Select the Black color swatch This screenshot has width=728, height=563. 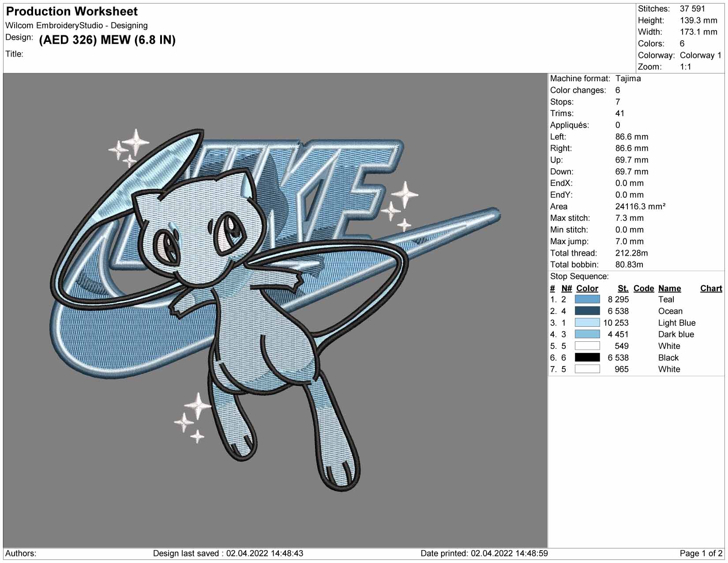pyautogui.click(x=587, y=358)
